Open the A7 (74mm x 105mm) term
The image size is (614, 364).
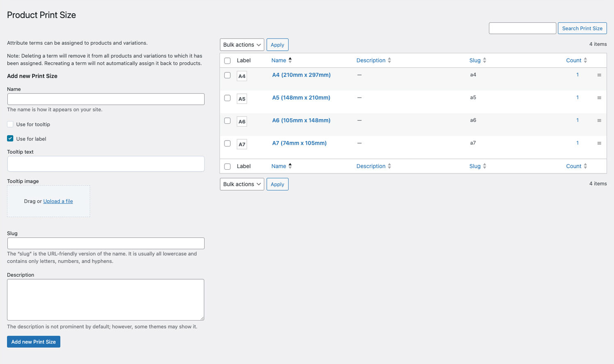point(299,143)
